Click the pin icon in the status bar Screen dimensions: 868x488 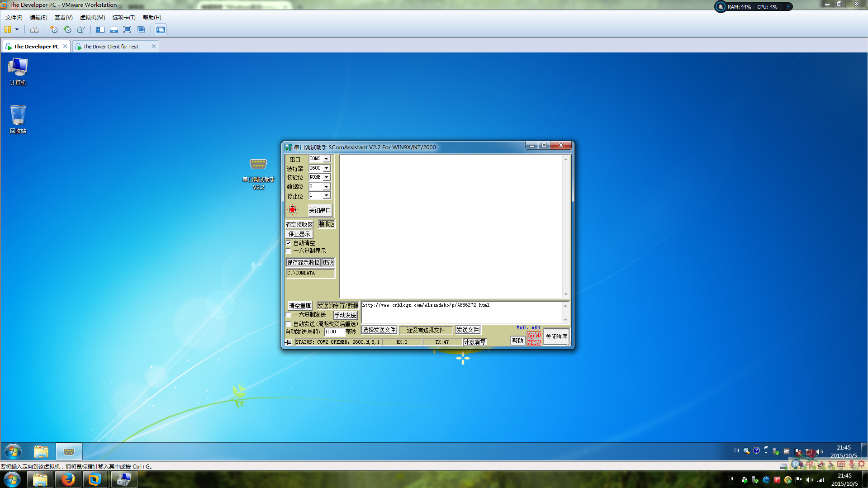(289, 342)
